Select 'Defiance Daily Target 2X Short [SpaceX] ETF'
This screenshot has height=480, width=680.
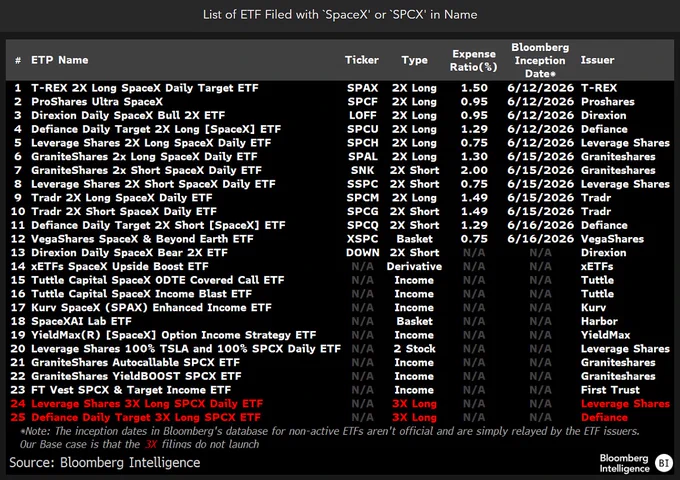158,225
